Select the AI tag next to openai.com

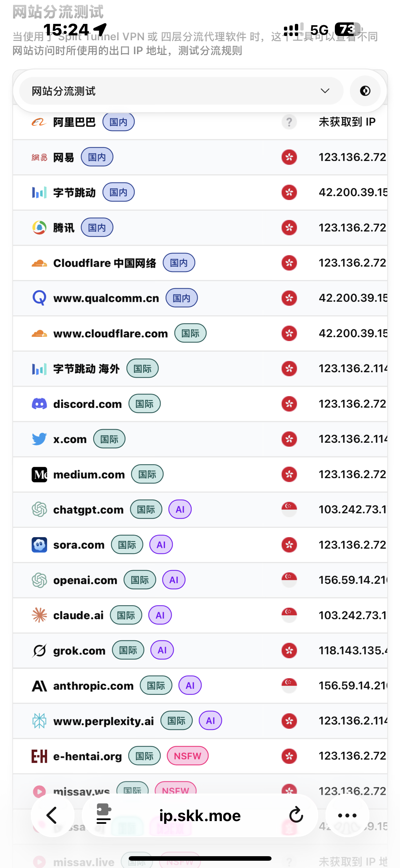tap(174, 580)
